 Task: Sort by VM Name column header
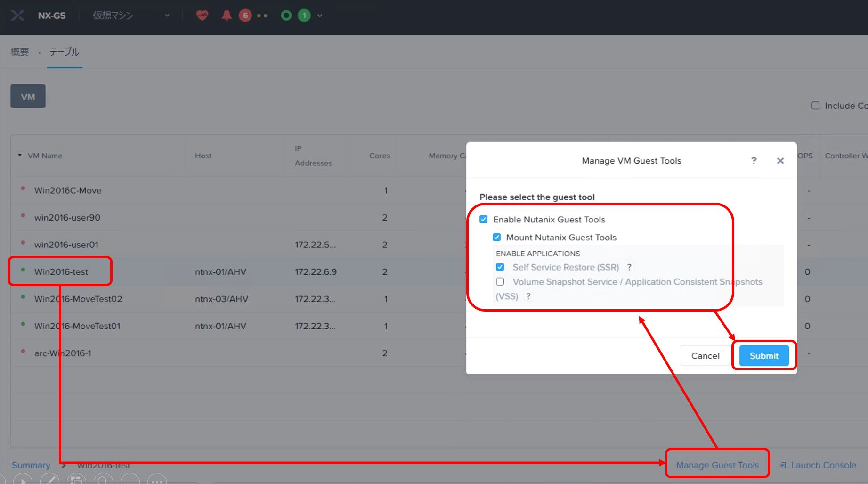(45, 156)
